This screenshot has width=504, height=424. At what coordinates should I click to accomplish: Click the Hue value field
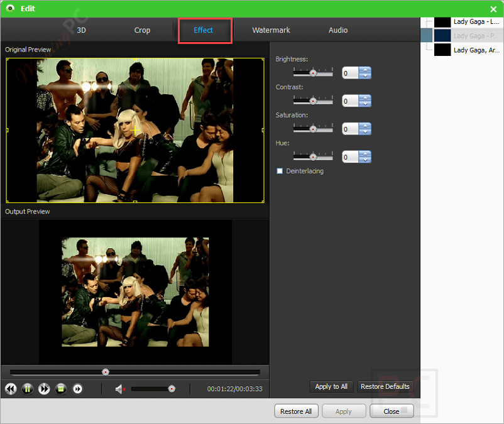(351, 157)
